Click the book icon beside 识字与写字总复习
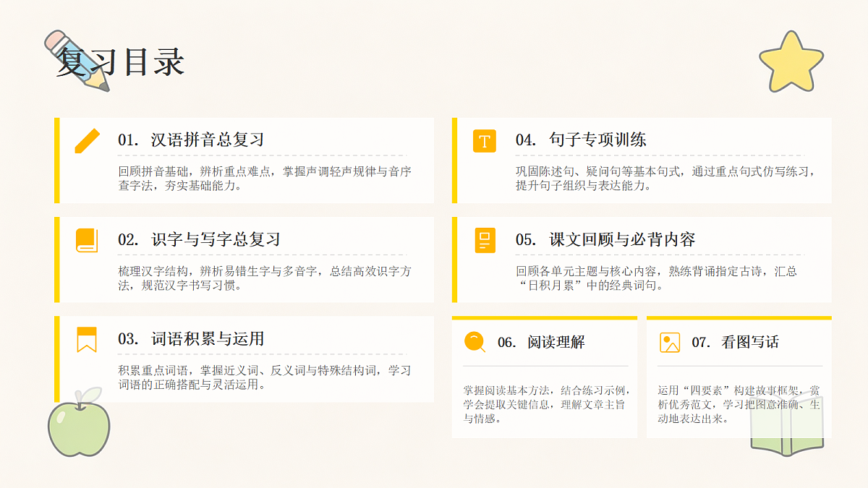Viewport: 868px width, 488px height. [87, 240]
